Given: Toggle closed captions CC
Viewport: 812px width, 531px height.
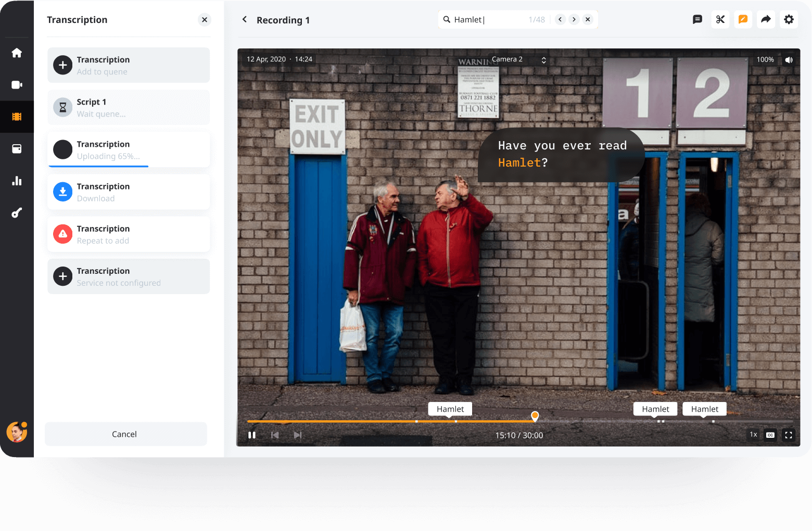Looking at the screenshot, I should pyautogui.click(x=770, y=435).
